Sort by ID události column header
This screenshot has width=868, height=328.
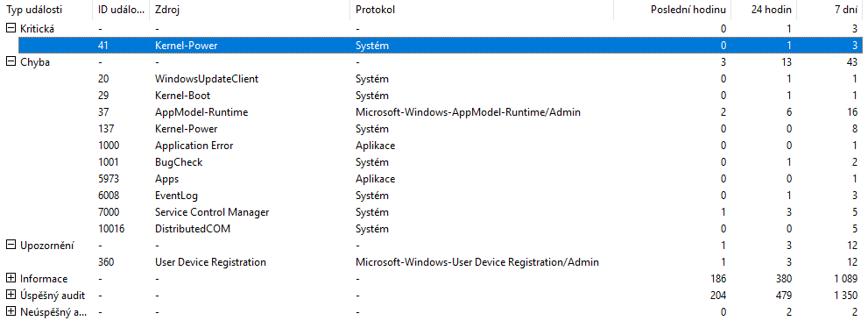click(120, 10)
